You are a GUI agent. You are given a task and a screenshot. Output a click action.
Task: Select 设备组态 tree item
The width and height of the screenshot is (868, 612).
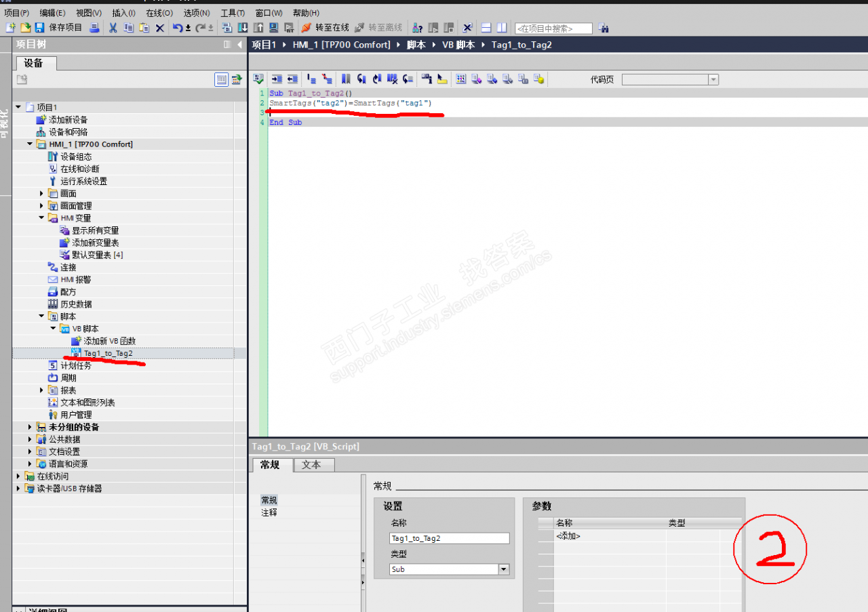(76, 157)
